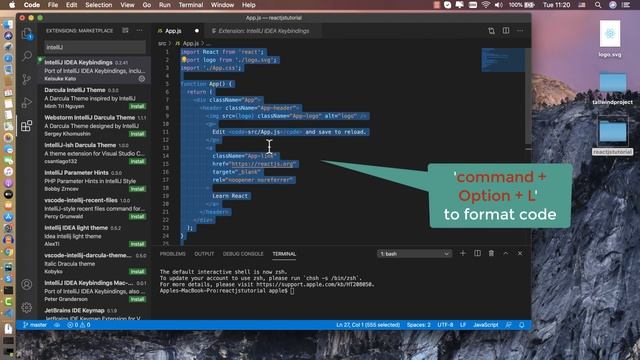The height and width of the screenshot is (360, 640).
Task: Change LF end of line sequence
Action: [463, 325]
